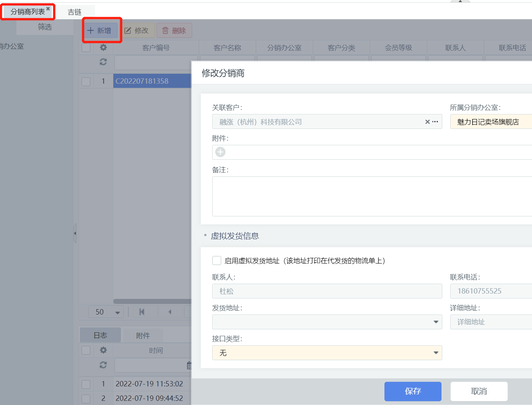Viewport: 532px width, 405px height.
Task: Select the 筛选 tab in sidebar
Action: pos(45,27)
